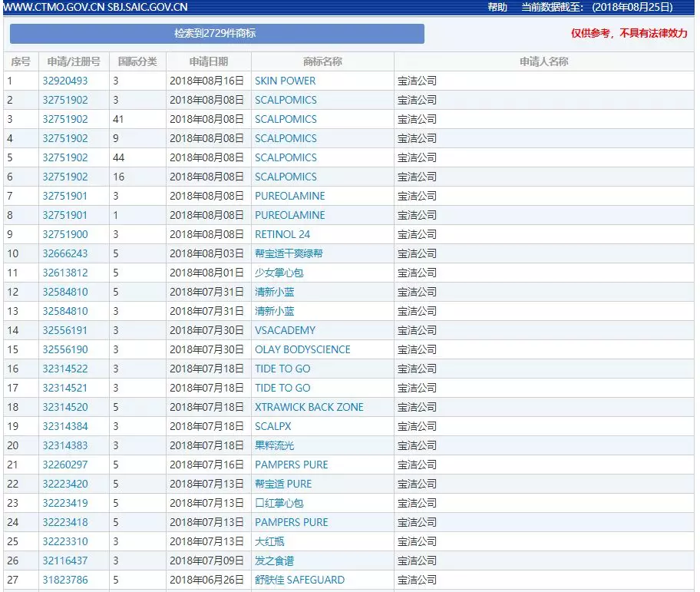Open the 帮宝适 PURE trademark

coord(283,484)
